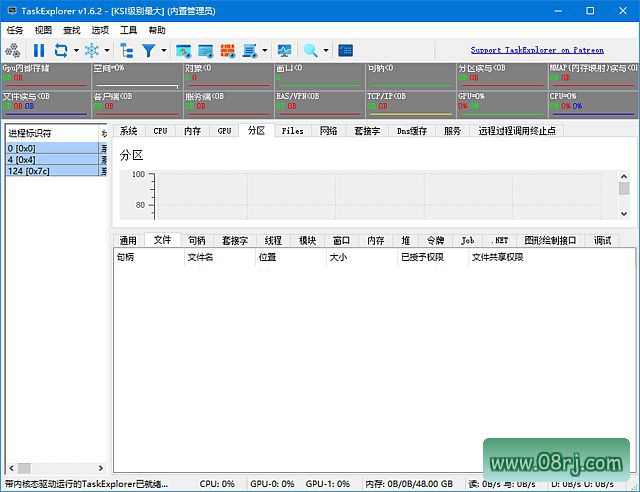Toggle the process tree view icon
The image size is (640, 492).
(x=126, y=50)
